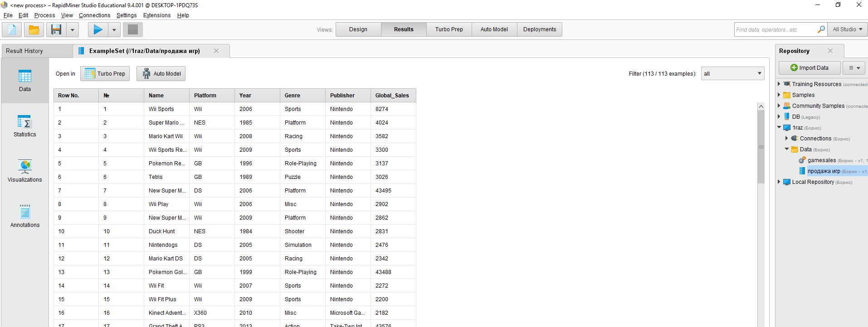Image resolution: width=868 pixels, height=327 pixels.
Task: Expand the Local Repository node
Action: 779,182
